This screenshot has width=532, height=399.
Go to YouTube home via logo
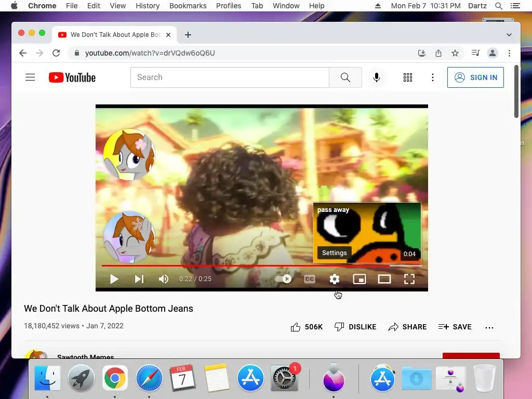click(x=72, y=77)
